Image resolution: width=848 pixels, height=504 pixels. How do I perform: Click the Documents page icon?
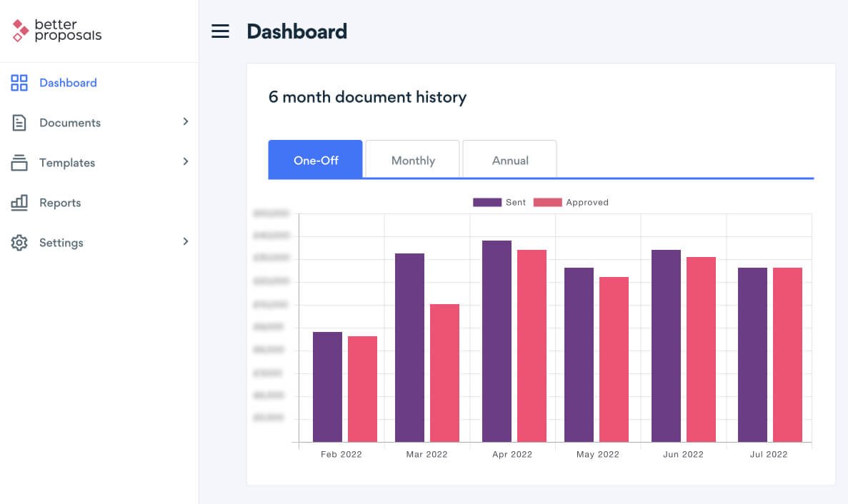pos(19,123)
